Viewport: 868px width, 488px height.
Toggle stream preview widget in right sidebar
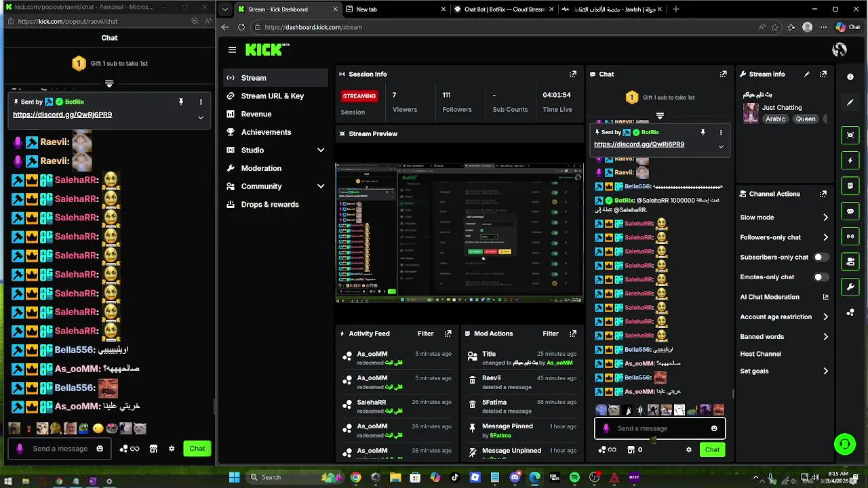pos(850,135)
